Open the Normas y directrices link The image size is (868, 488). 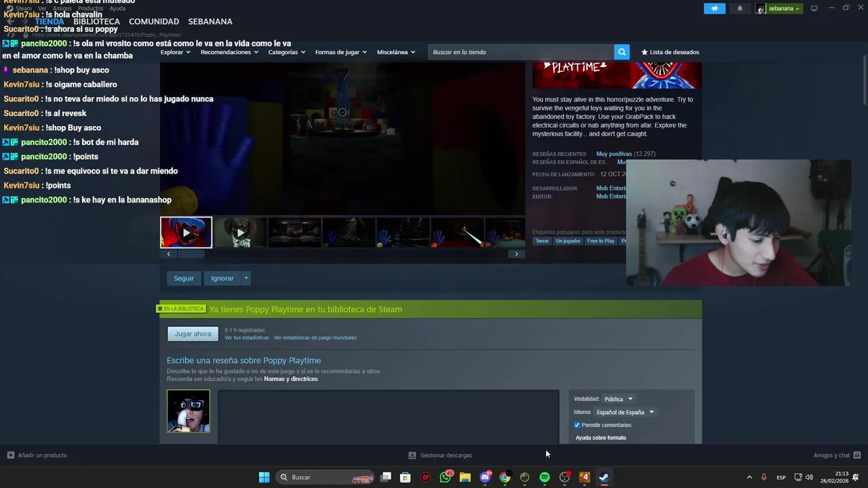(291, 379)
